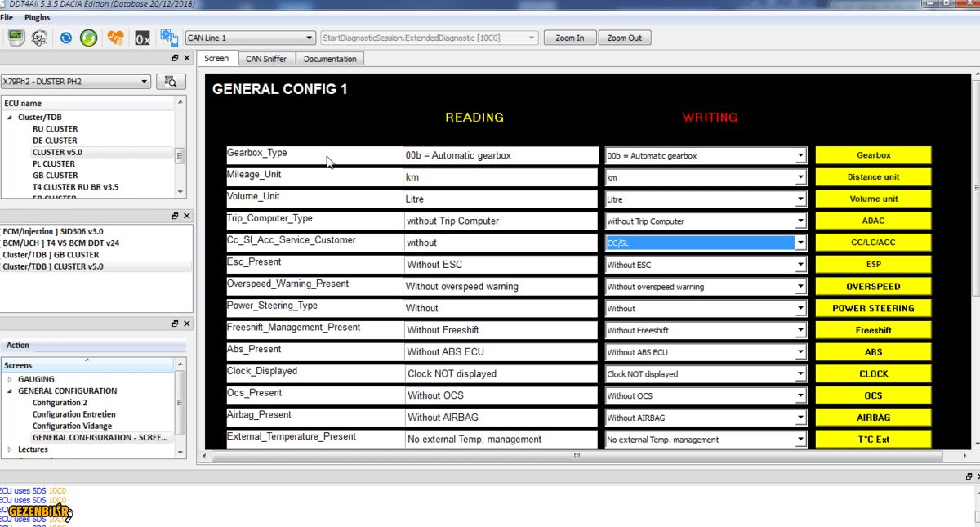
Task: Click the blue refresh toolbar icon
Action: [x=66, y=38]
